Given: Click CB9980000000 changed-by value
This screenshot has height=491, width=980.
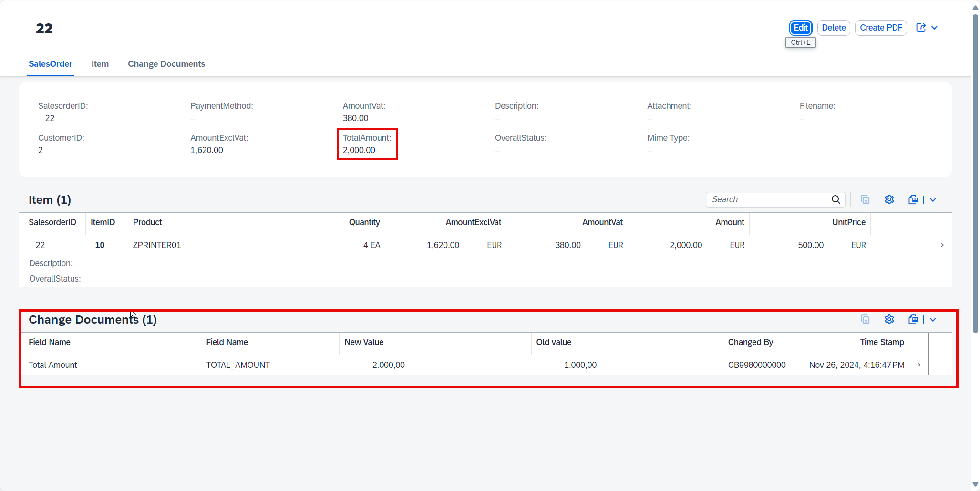Looking at the screenshot, I should point(757,365).
